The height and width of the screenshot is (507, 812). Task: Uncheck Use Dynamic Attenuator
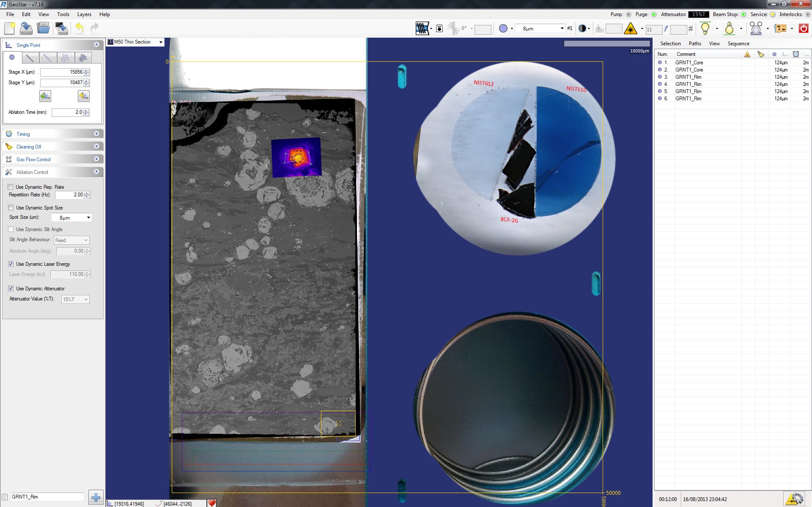(11, 288)
